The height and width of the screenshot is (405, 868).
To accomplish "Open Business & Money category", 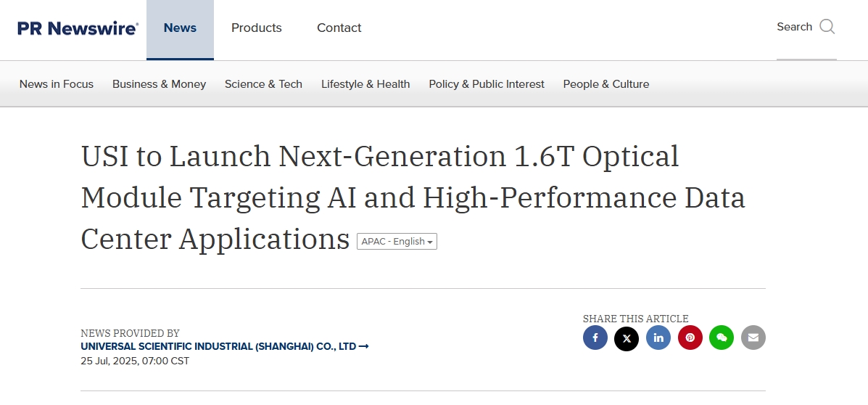I will point(159,84).
